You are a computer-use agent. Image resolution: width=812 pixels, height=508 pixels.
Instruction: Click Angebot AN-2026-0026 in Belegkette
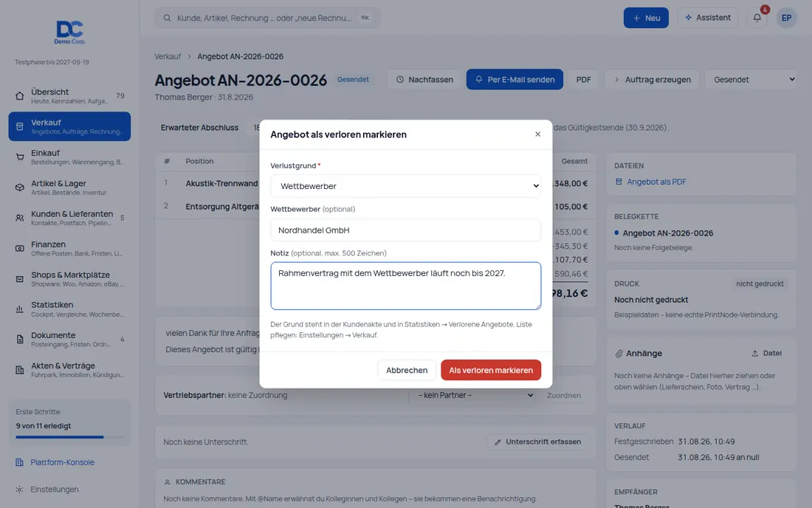pyautogui.click(x=667, y=233)
